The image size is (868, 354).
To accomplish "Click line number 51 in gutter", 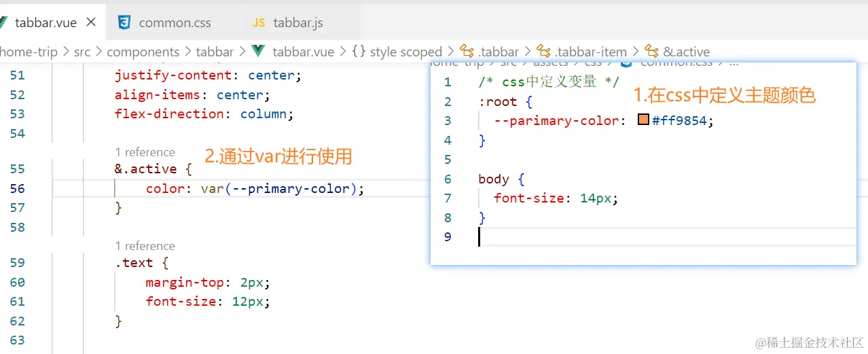I will (18, 75).
